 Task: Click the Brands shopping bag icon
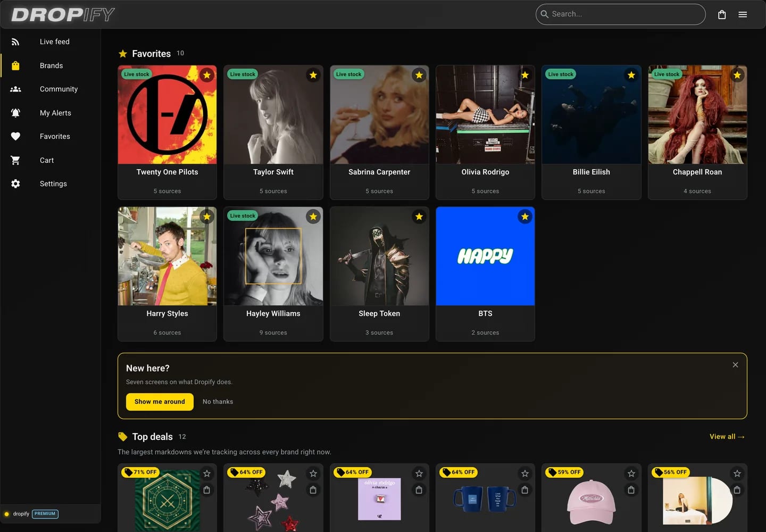click(x=15, y=65)
